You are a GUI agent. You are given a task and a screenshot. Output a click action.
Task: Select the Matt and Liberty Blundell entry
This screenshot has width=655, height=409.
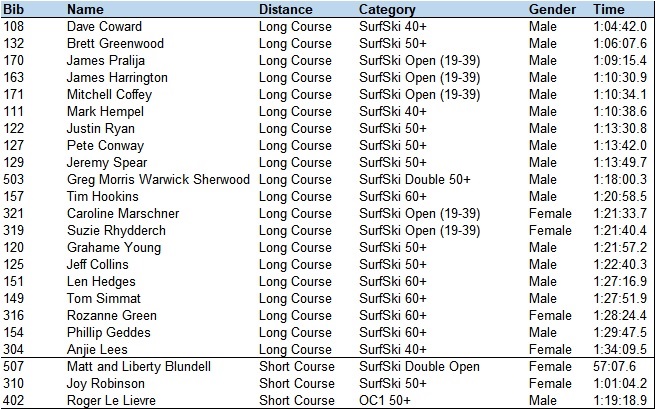tap(139, 366)
